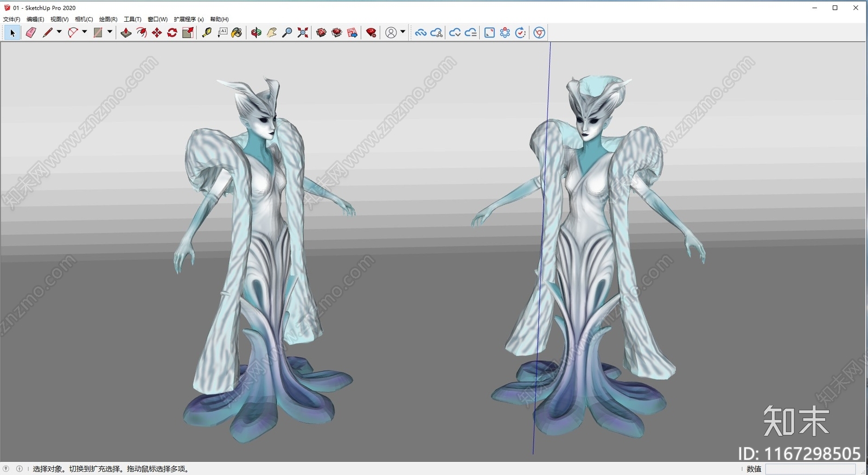Select the Eraser tool
868x475 pixels.
31,33
